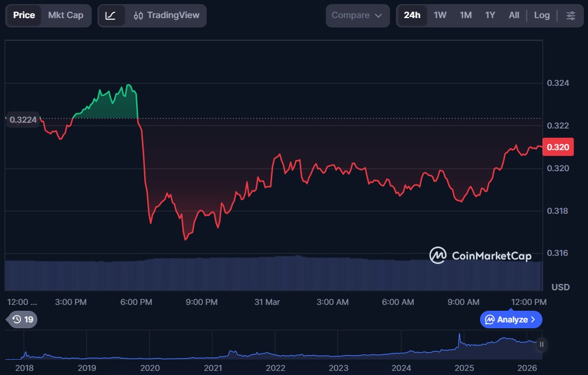Select the 1W timeframe tab
Viewport: 588px width, 375px height.
click(x=440, y=15)
